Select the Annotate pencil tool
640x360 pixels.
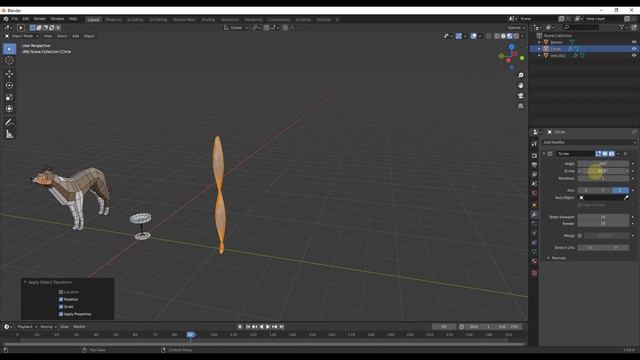click(9, 122)
